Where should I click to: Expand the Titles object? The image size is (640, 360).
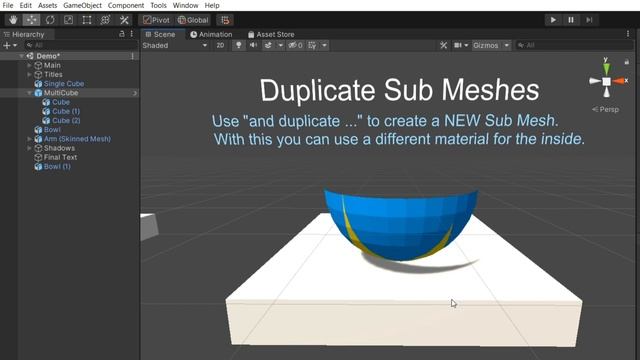pos(29,75)
